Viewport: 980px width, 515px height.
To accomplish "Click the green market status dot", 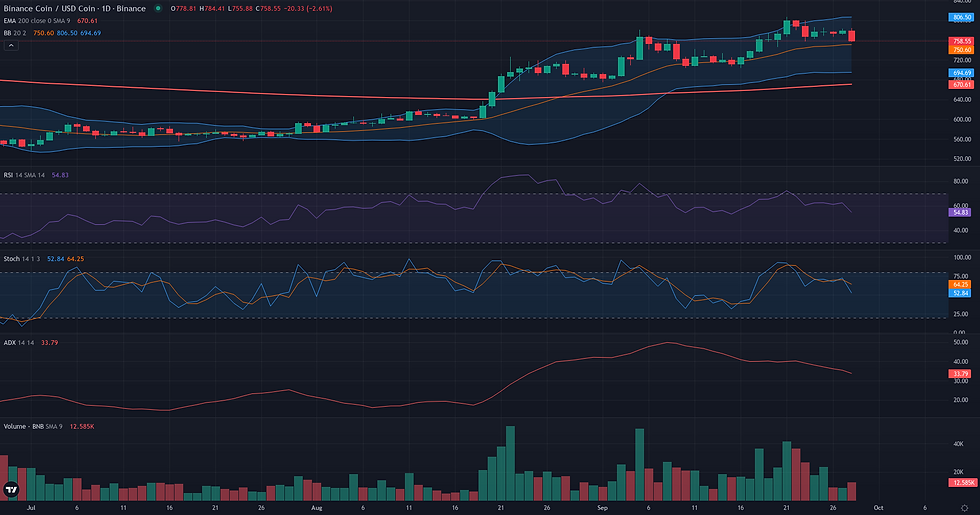I will pyautogui.click(x=158, y=9).
